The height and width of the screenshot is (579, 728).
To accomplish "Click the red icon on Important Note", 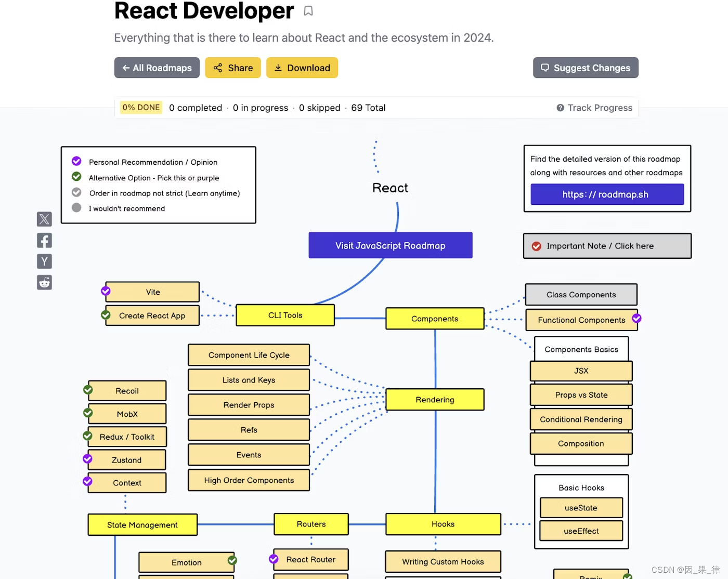I will coord(536,246).
